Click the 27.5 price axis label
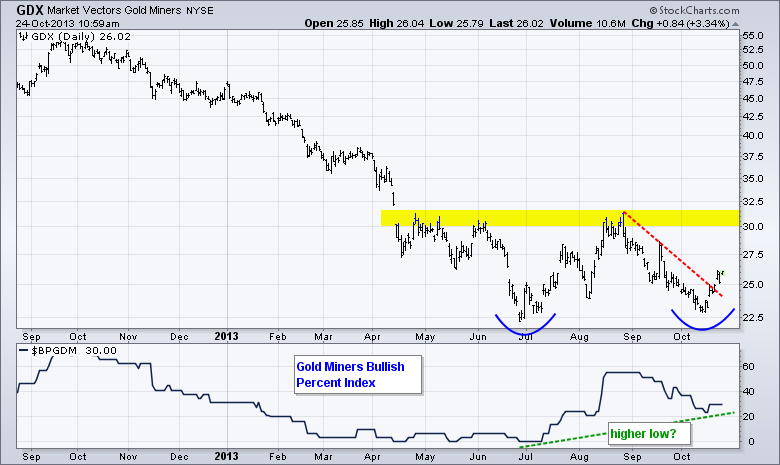 753,254
